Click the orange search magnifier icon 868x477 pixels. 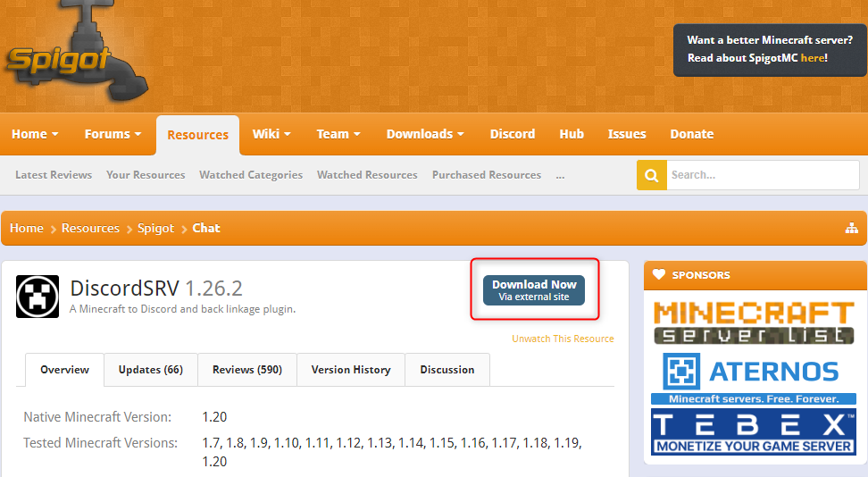pyautogui.click(x=651, y=175)
